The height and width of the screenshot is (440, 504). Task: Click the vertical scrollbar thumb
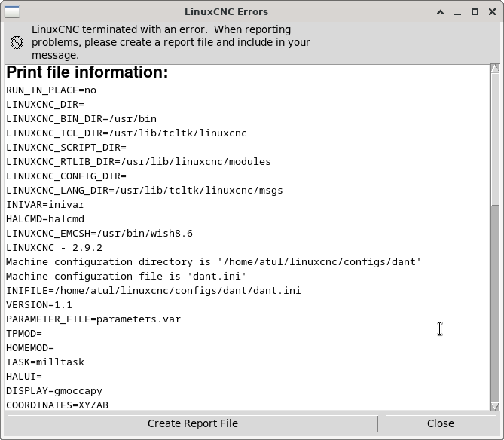click(495, 139)
